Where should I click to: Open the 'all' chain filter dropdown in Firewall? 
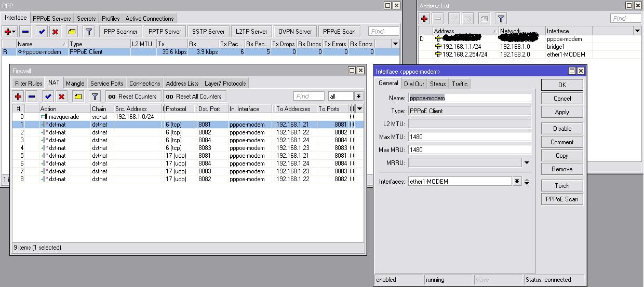pyautogui.click(x=358, y=97)
